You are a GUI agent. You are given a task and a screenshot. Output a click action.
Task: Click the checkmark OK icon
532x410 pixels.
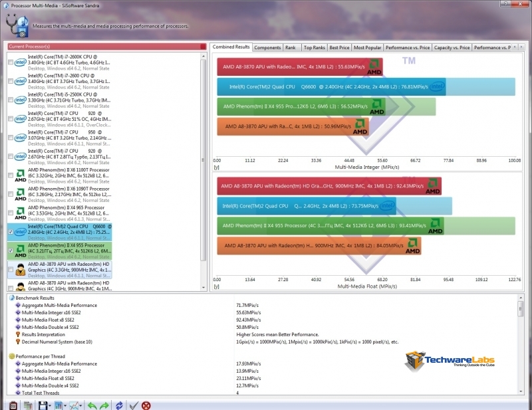pos(134,405)
